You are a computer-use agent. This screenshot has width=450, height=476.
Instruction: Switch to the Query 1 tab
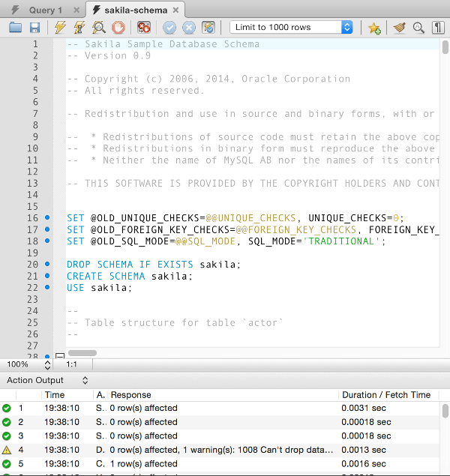[x=45, y=10]
